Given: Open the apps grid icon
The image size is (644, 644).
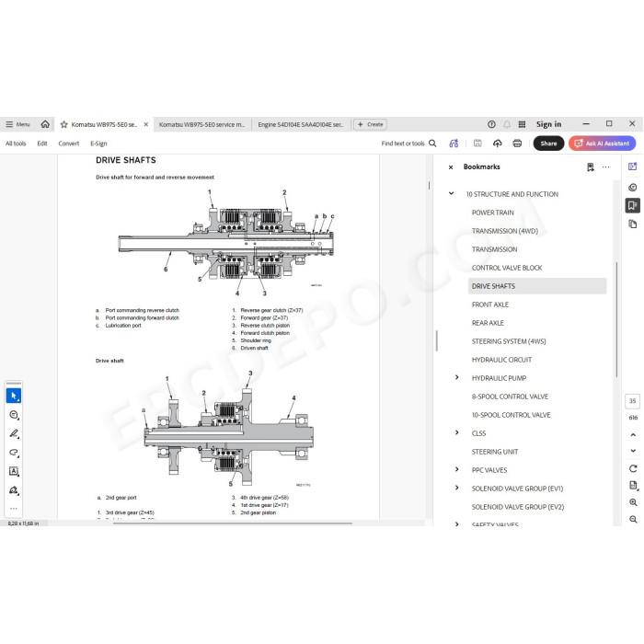Looking at the screenshot, I should point(522,124).
